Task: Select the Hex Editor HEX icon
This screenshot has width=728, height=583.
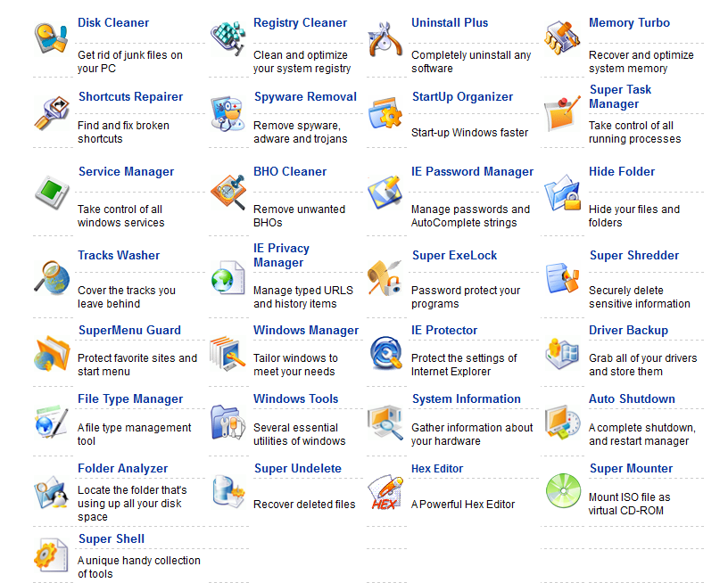Action: (385, 492)
